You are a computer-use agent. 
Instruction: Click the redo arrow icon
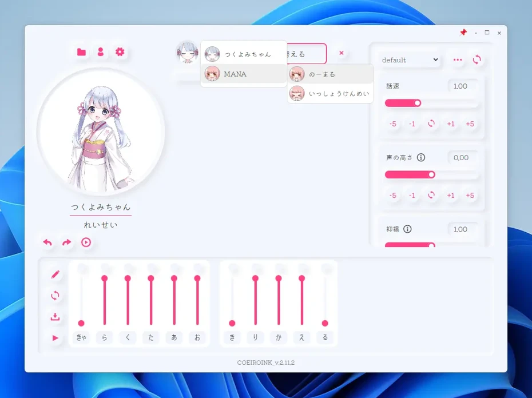pyautogui.click(x=67, y=242)
